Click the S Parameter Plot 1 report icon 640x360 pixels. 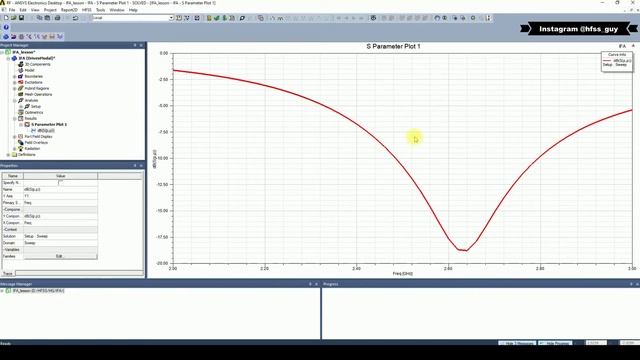[x=27, y=124]
